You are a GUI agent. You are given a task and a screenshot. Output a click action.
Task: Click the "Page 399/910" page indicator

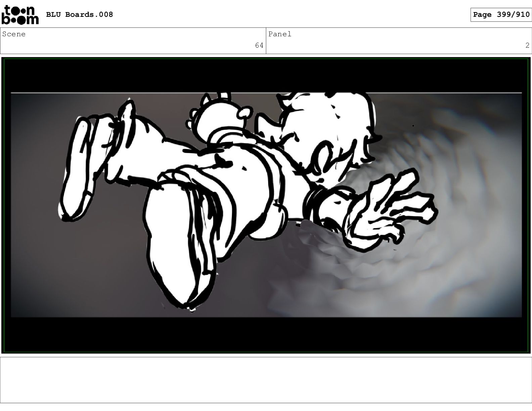pos(501,14)
